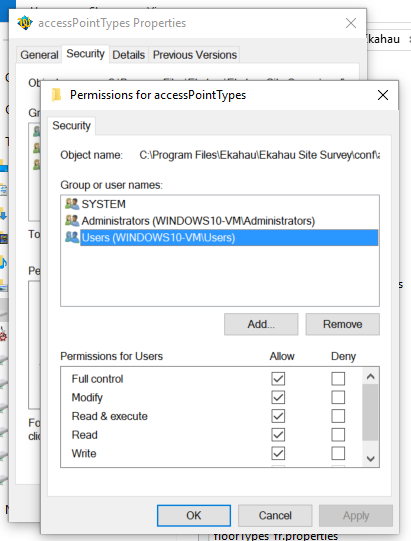
Task: Click the Apply button
Action: click(x=356, y=515)
